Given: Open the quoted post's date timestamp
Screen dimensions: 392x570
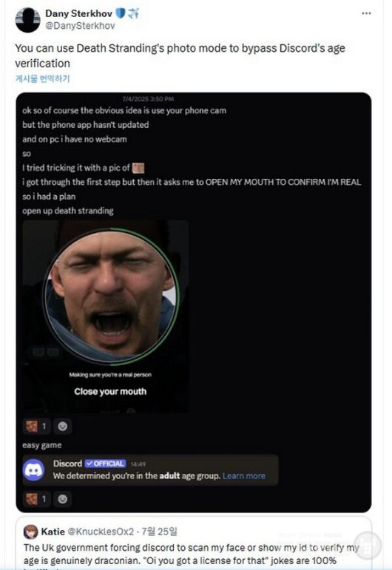Looking at the screenshot, I should click(159, 532).
